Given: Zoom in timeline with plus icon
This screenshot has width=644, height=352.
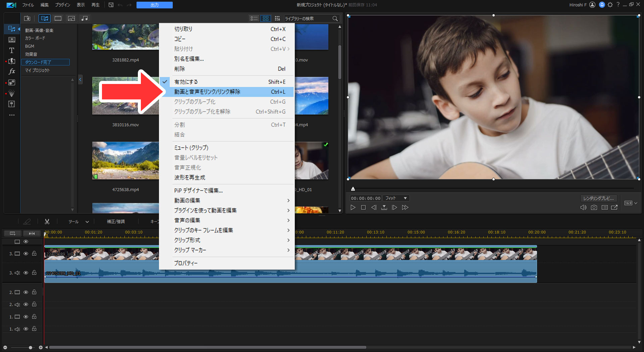Looking at the screenshot, I should click(41, 347).
